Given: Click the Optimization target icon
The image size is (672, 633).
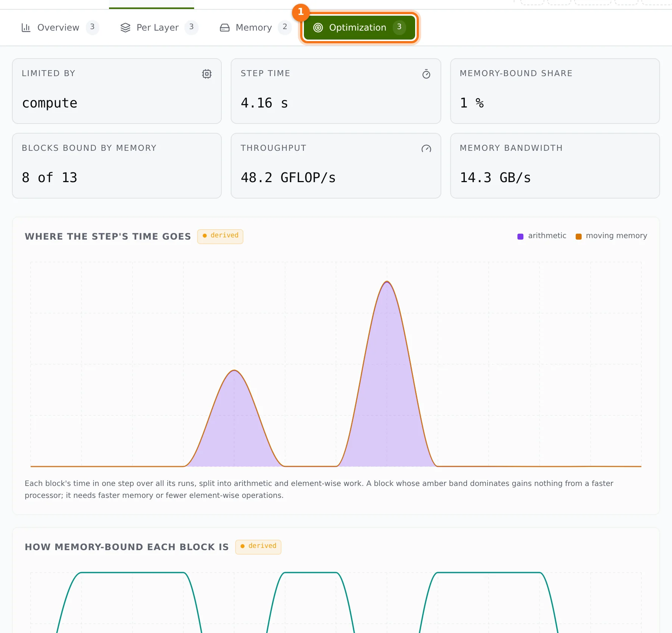Looking at the screenshot, I should click(318, 28).
